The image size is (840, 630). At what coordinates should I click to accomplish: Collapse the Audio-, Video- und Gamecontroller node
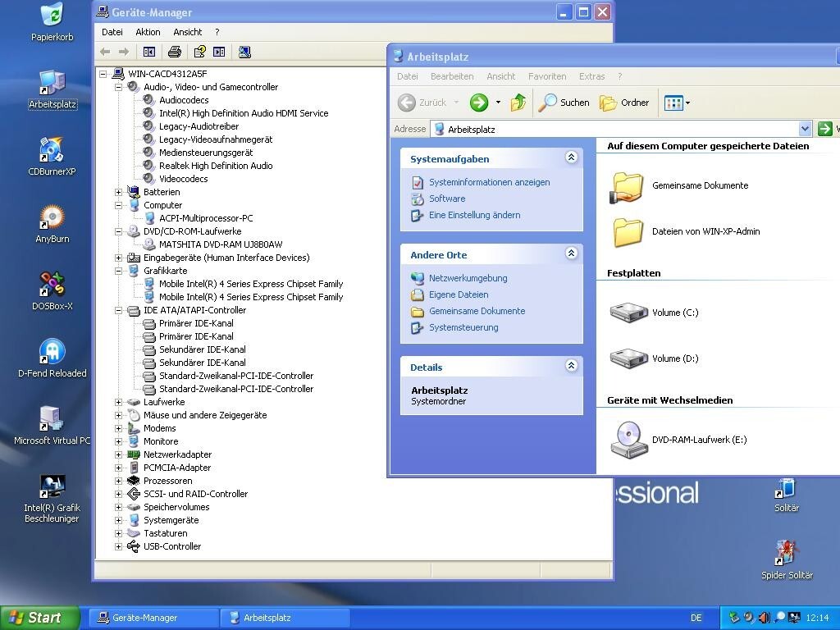118,87
